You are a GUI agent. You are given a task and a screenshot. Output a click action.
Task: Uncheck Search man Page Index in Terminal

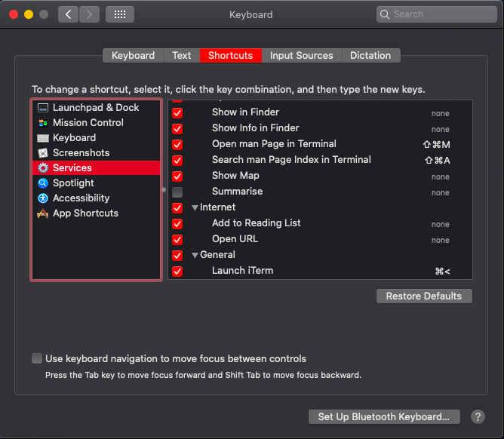(177, 161)
